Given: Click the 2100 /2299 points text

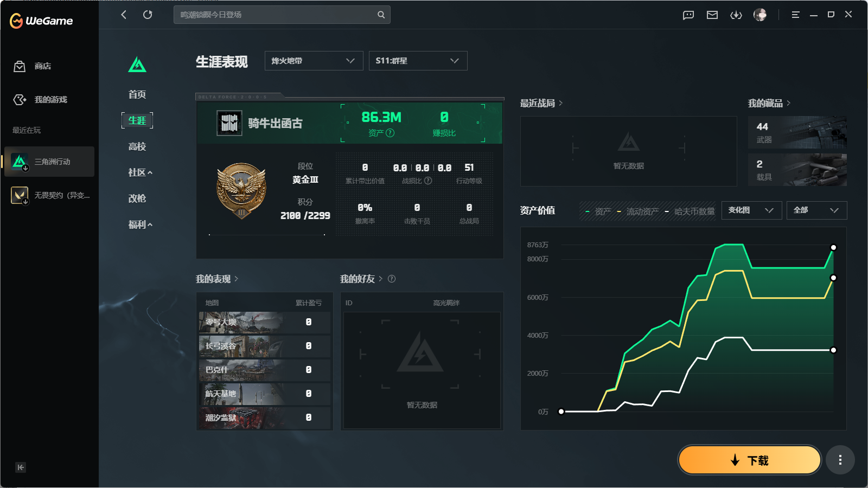Looking at the screenshot, I should click(305, 215).
